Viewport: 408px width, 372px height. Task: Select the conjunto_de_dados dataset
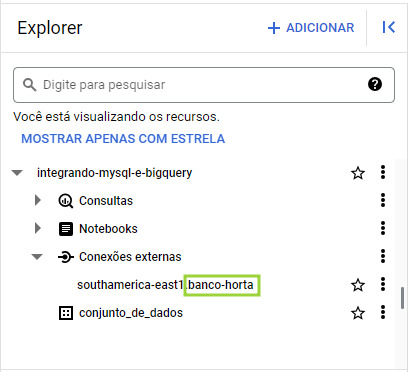[131, 313]
